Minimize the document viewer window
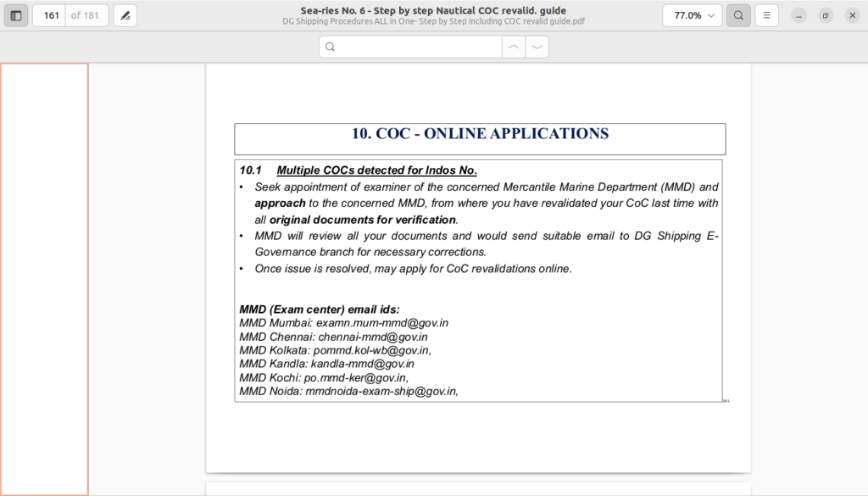The image size is (868, 496). point(798,15)
